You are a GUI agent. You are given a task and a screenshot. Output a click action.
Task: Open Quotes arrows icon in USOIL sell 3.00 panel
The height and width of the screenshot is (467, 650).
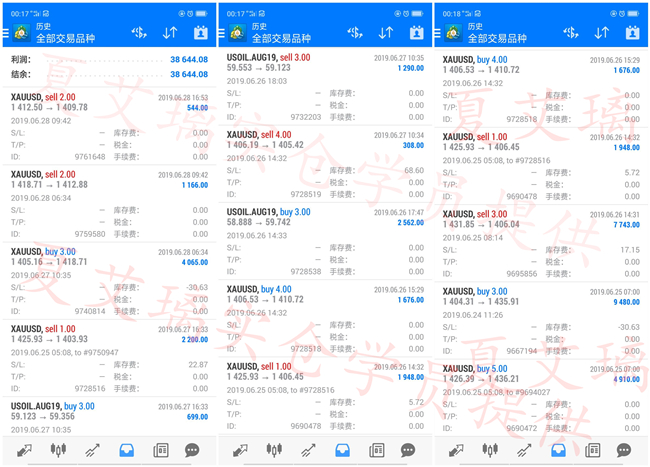pos(240,450)
